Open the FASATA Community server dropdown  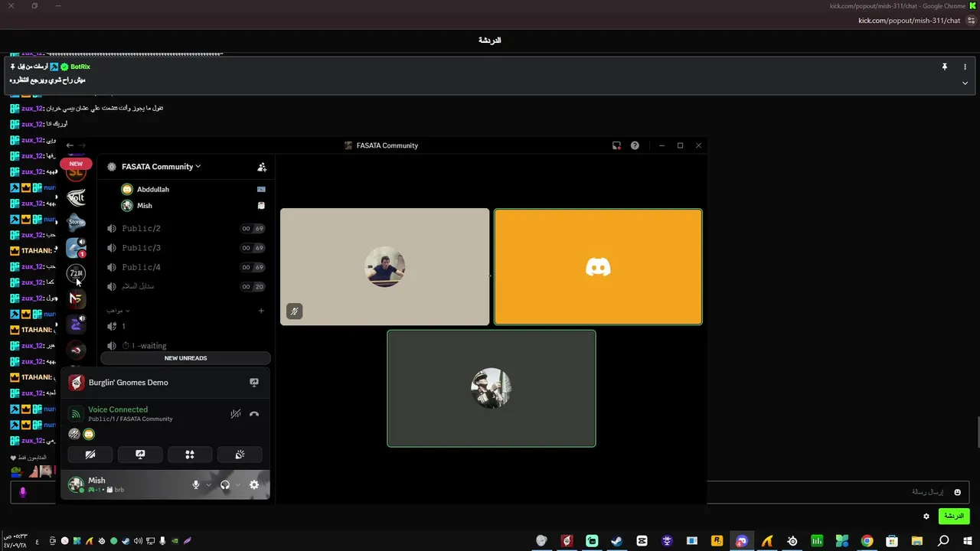[161, 167]
